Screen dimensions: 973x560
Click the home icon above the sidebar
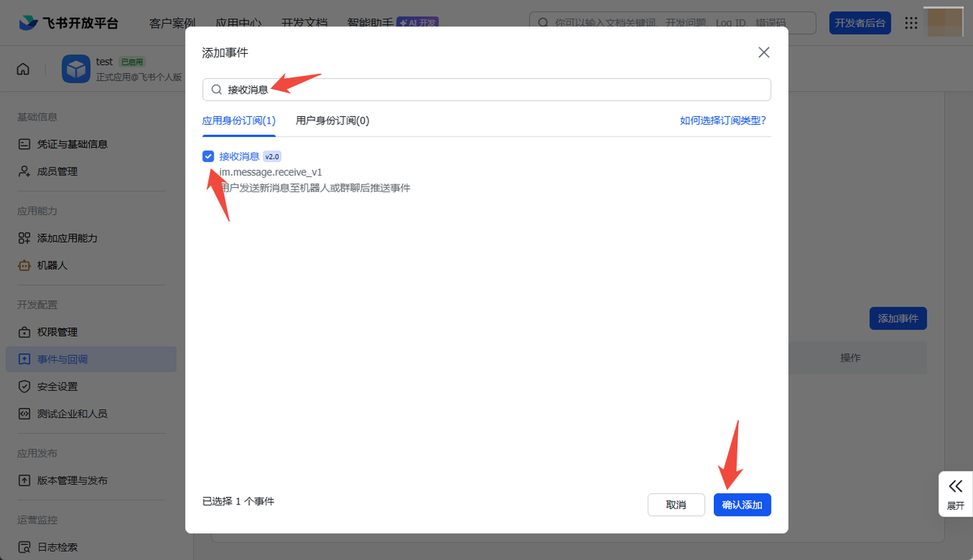tap(22, 68)
